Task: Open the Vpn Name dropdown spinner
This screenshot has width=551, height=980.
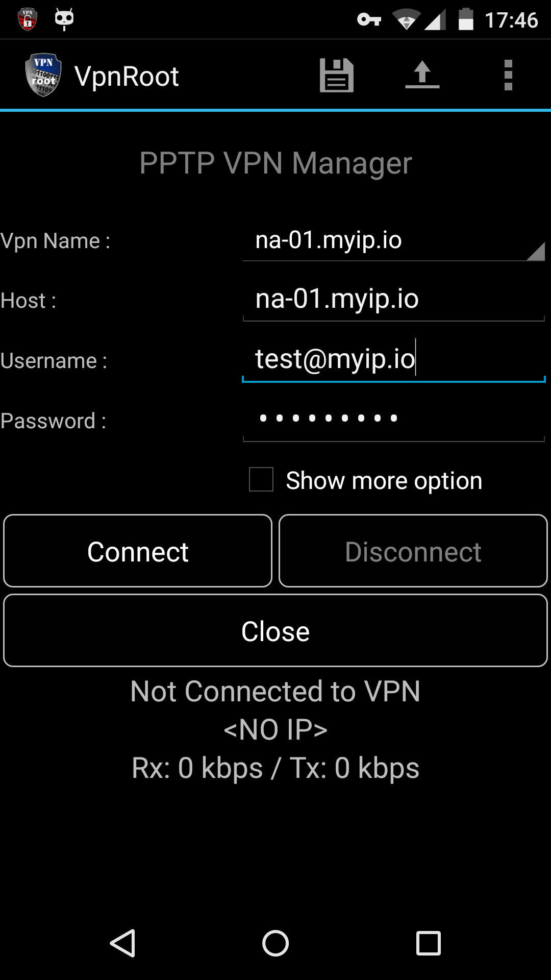Action: pyautogui.click(x=394, y=240)
